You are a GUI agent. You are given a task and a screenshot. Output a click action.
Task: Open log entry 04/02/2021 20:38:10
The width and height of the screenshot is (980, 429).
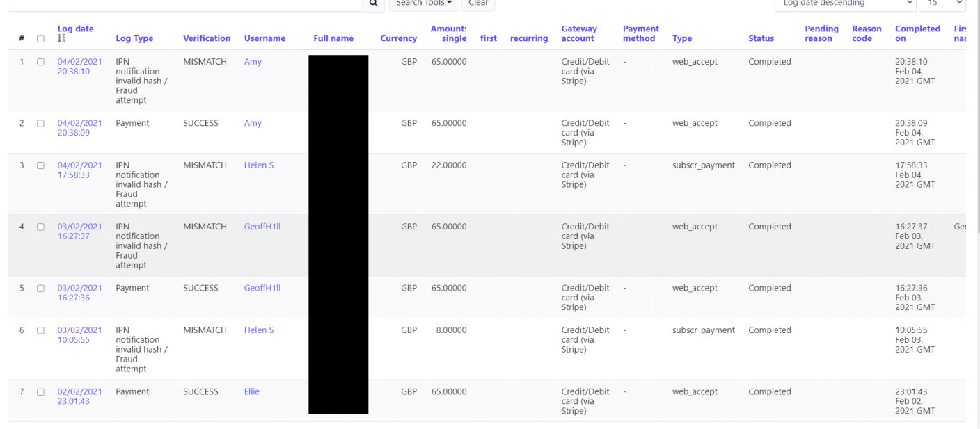[x=79, y=67]
